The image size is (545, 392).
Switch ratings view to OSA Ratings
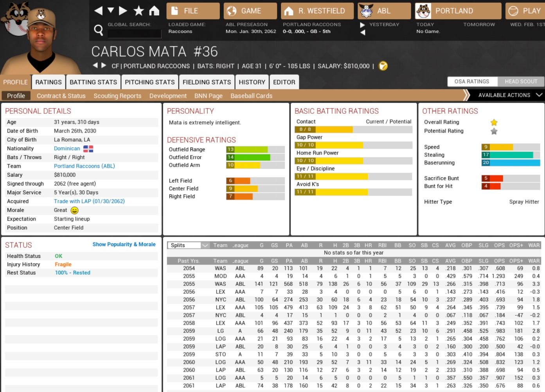pos(472,81)
